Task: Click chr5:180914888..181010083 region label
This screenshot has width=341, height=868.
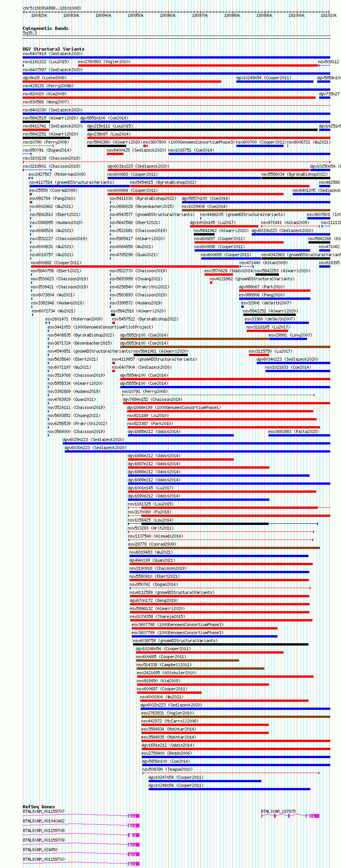Action: [52, 8]
